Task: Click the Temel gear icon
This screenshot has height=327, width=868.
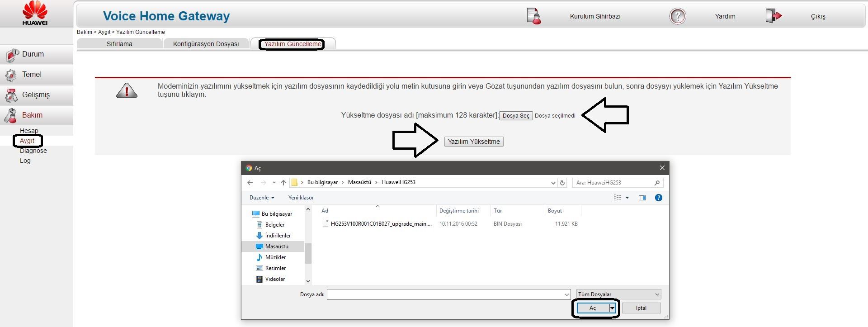Action: (11, 75)
